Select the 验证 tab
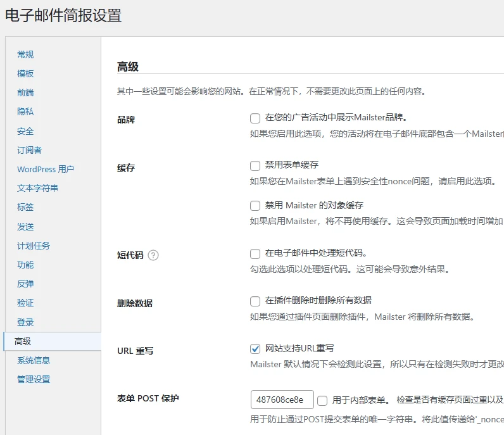Screen dimensions: 504x435 (25, 303)
